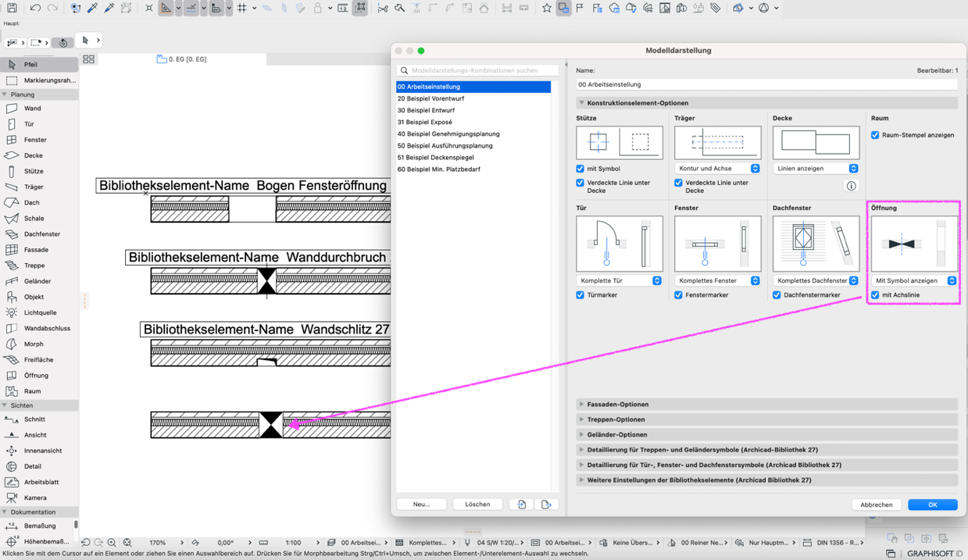
Task: Select '60 Beispiel Min. Platzbedarf' combination
Action: pos(473,169)
